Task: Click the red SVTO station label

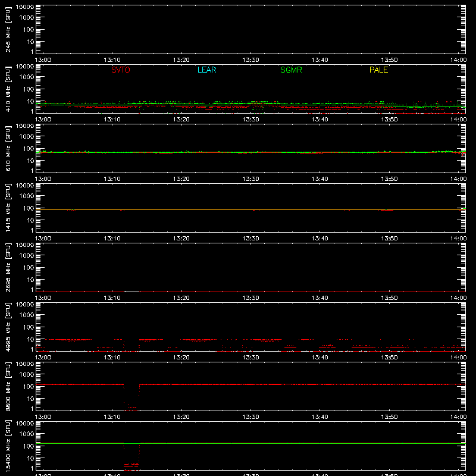Action: tap(121, 70)
